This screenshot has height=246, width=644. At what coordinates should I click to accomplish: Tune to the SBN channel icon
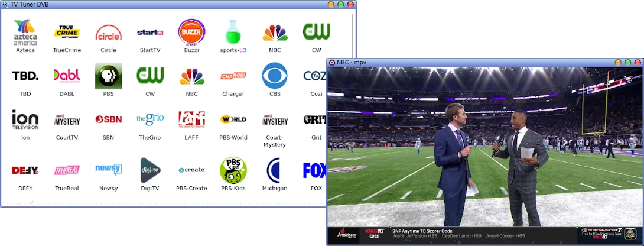click(x=109, y=119)
